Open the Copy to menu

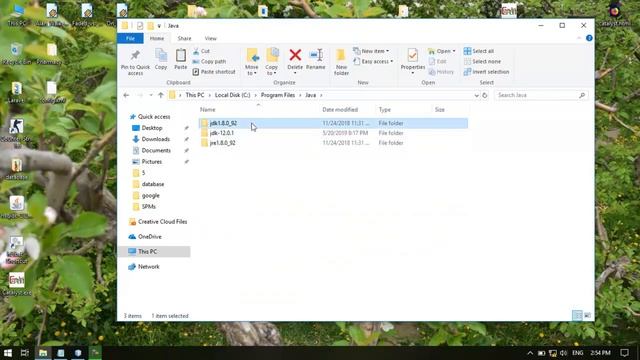tap(271, 62)
